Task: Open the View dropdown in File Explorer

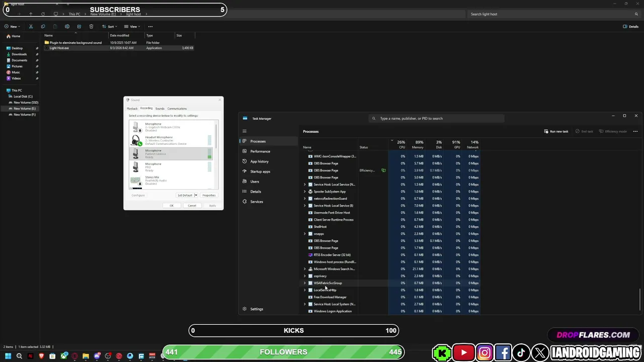Action: coord(133,27)
